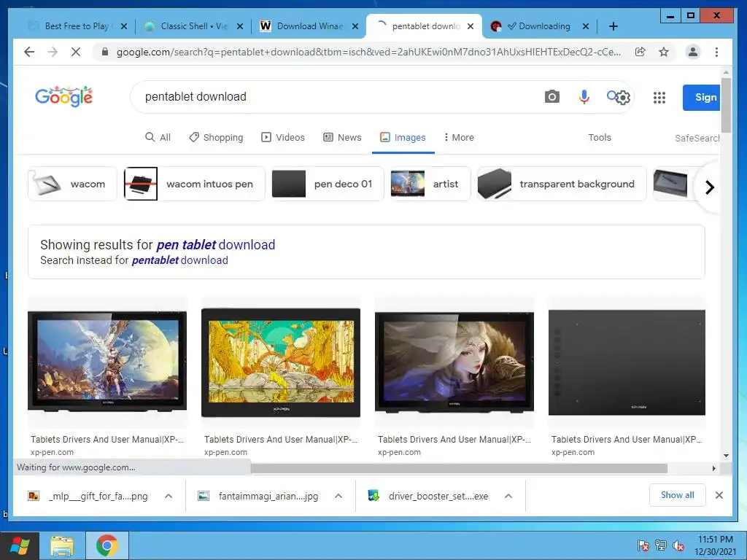This screenshot has height=560, width=747.
Task: Stop loading the page
Action: (x=76, y=52)
